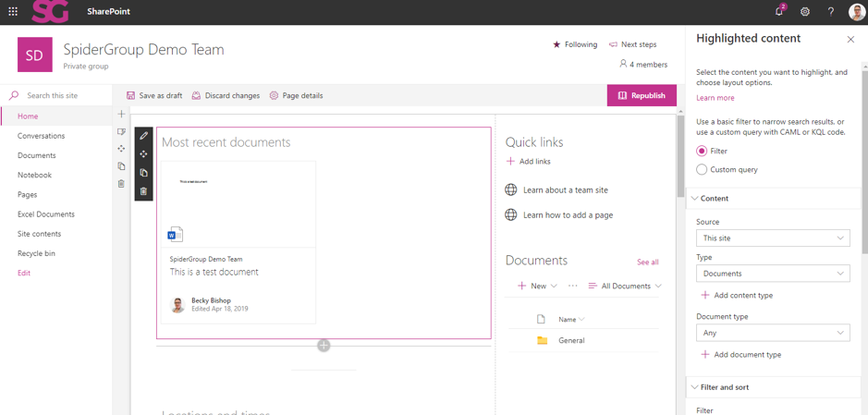Viewport: 868px width, 415px height.
Task: Open Conversations in the left navigation
Action: point(41,136)
